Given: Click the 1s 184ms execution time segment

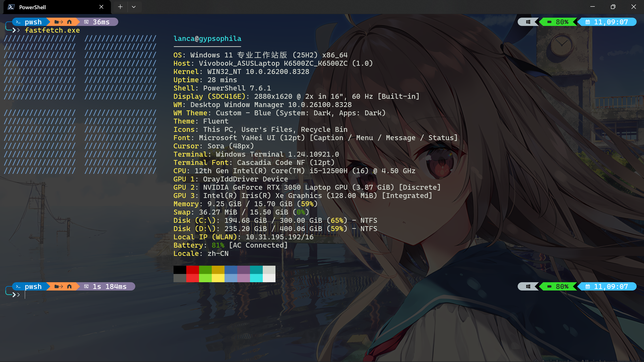Looking at the screenshot, I should click(x=106, y=286).
